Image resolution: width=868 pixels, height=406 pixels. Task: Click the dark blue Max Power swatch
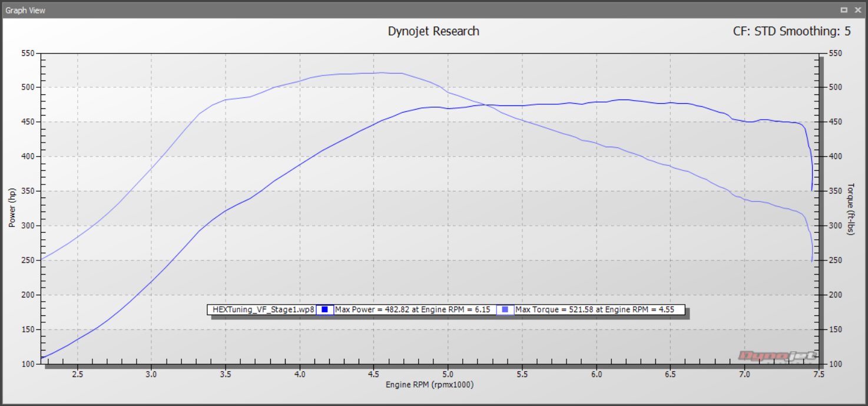324,309
